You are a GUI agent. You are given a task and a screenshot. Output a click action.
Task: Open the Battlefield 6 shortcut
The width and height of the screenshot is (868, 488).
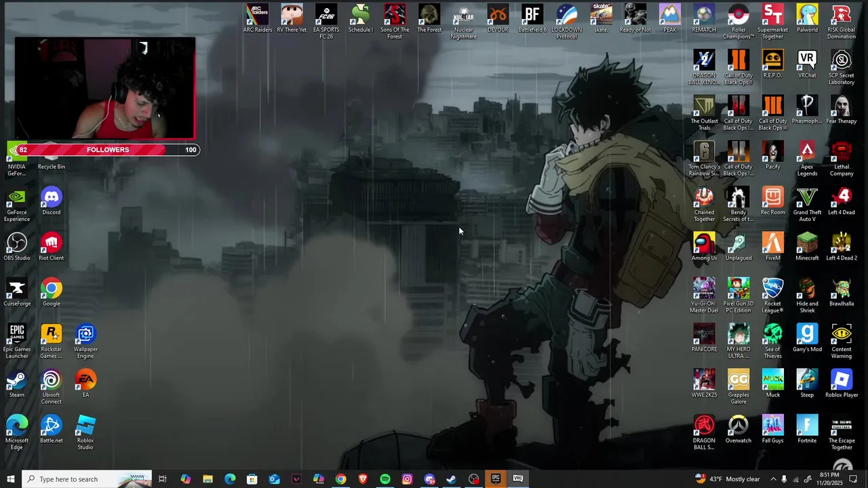click(532, 19)
